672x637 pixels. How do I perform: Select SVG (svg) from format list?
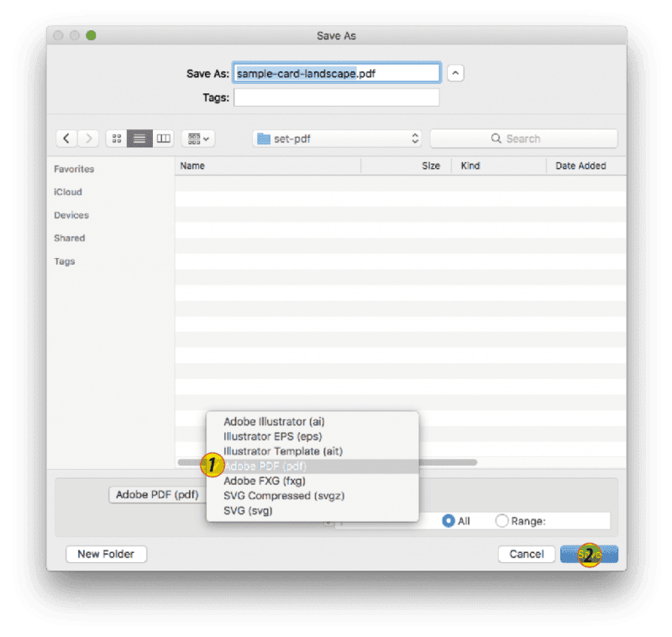[248, 510]
